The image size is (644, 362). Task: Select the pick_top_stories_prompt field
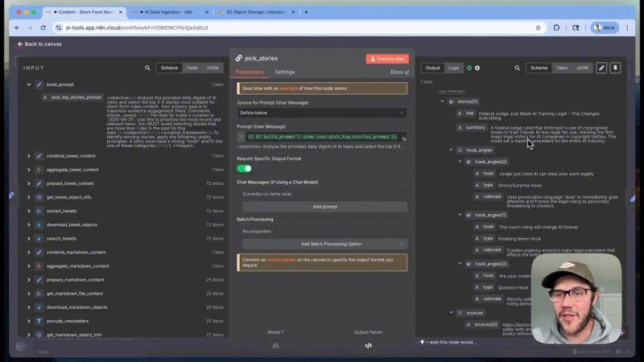[72, 97]
